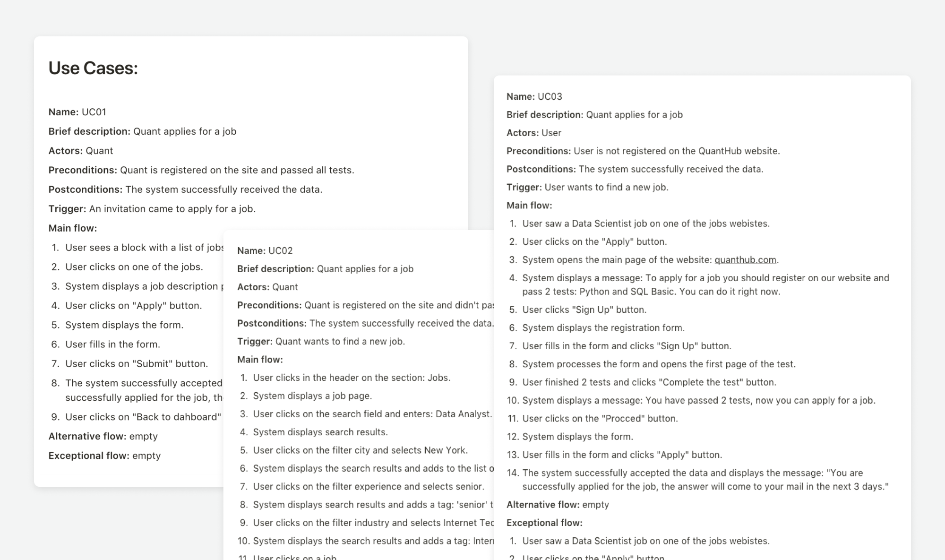Image resolution: width=945 pixels, height=560 pixels.
Task: Click UC03 trigger 'User wants to find a new job.'
Action: pyautogui.click(x=606, y=187)
